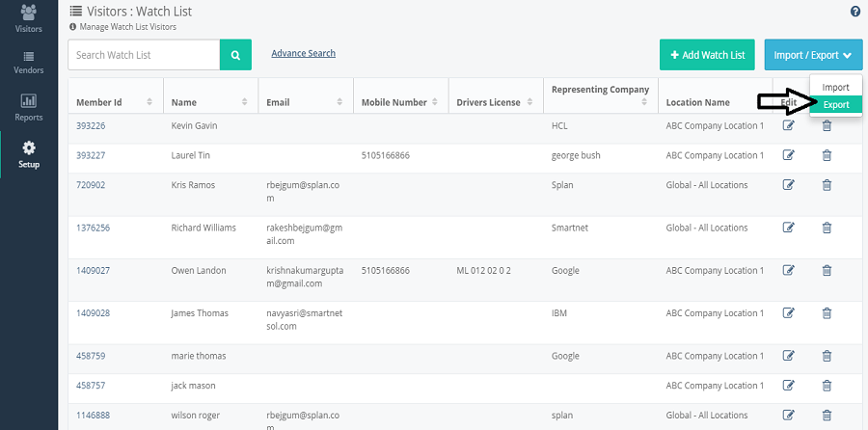
Task: Click the list icon beside page title
Action: [76, 11]
